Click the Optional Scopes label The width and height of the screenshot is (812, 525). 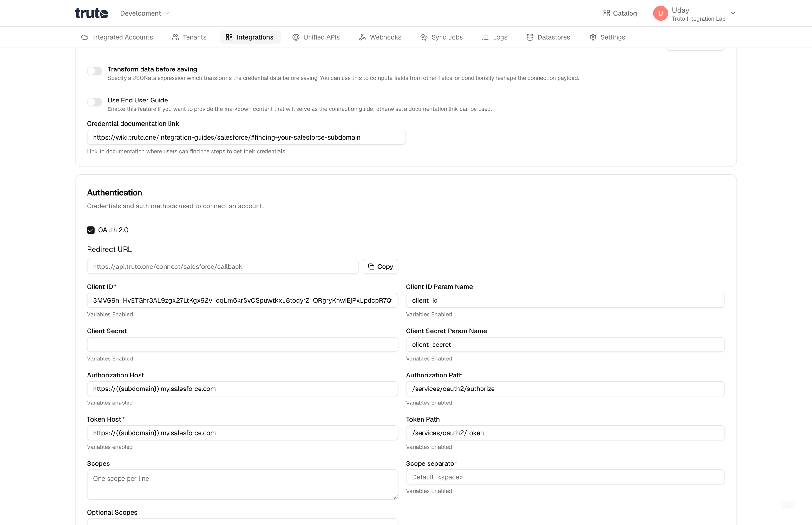click(112, 512)
